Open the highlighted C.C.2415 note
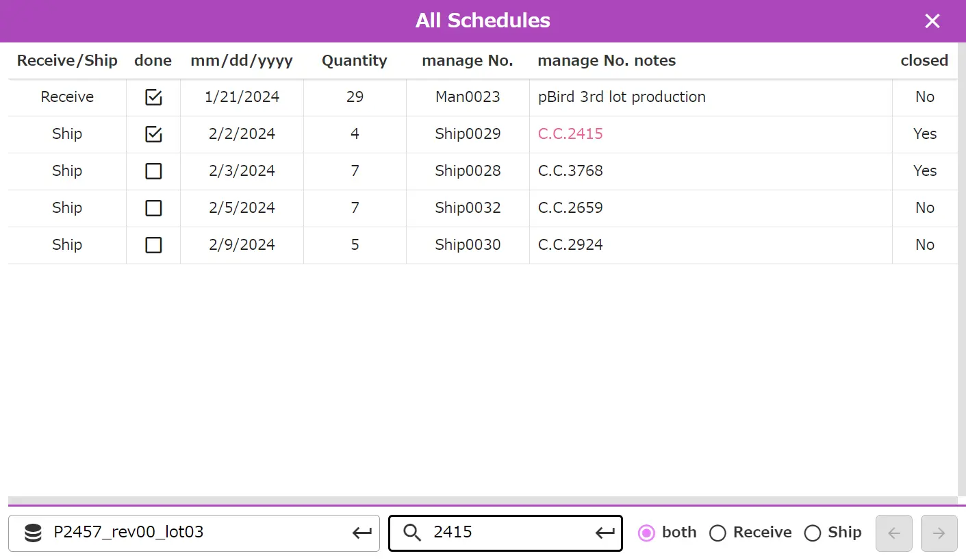Screen dimensions: 966x560 click(570, 134)
